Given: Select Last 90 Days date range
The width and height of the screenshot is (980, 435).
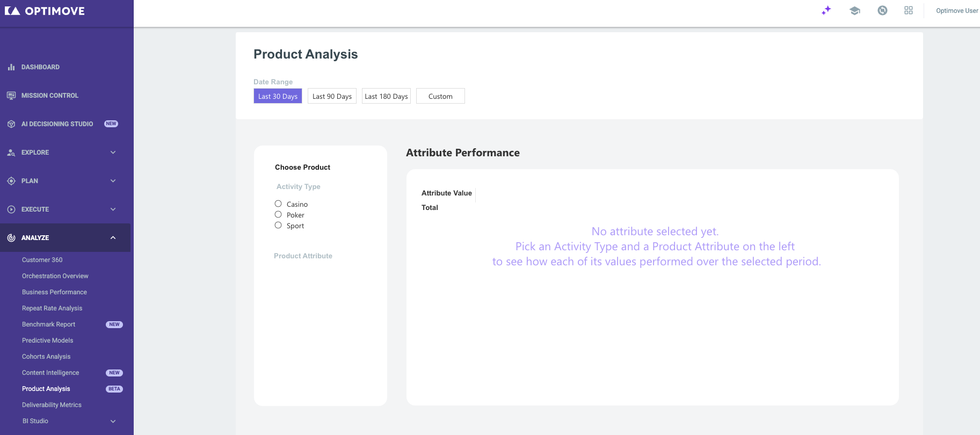Looking at the screenshot, I should tap(332, 96).
